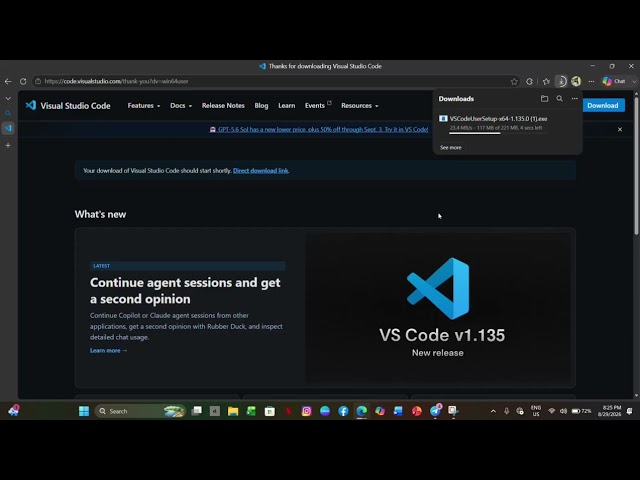This screenshot has width=640, height=480.
Task: Open the Events nav item
Action: point(318,105)
